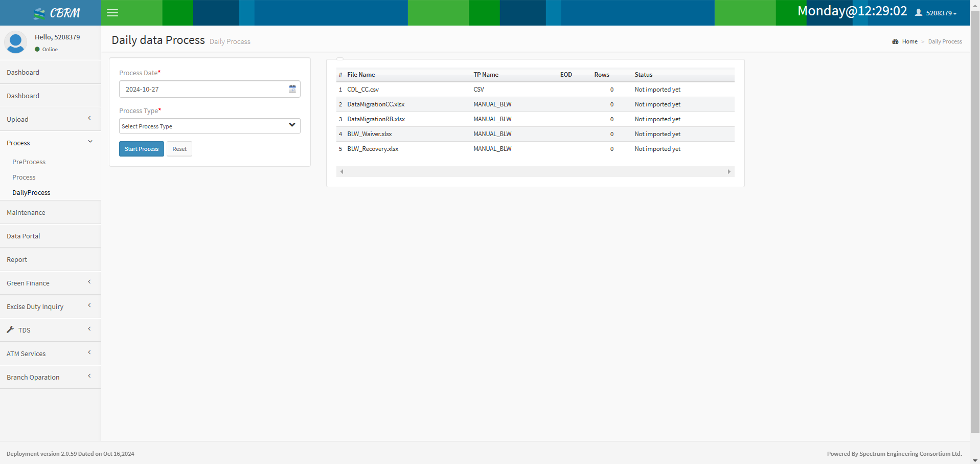Select the DailyProcess submenu item

pyautogui.click(x=31, y=192)
